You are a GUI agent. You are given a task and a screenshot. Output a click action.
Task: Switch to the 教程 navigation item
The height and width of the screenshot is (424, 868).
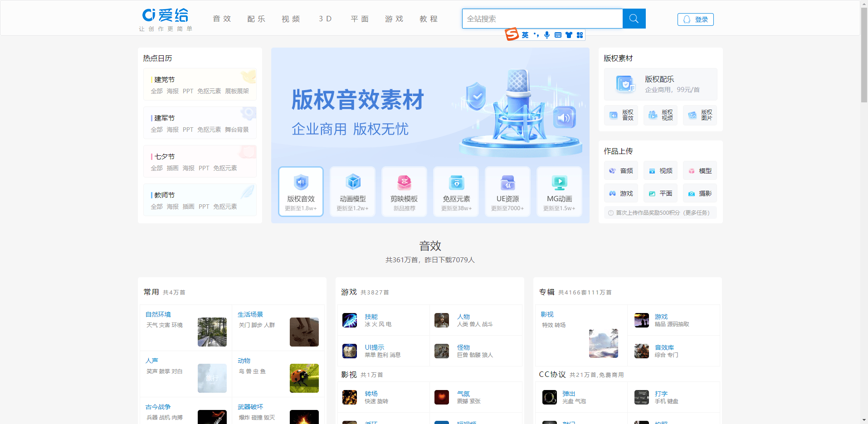tap(428, 19)
